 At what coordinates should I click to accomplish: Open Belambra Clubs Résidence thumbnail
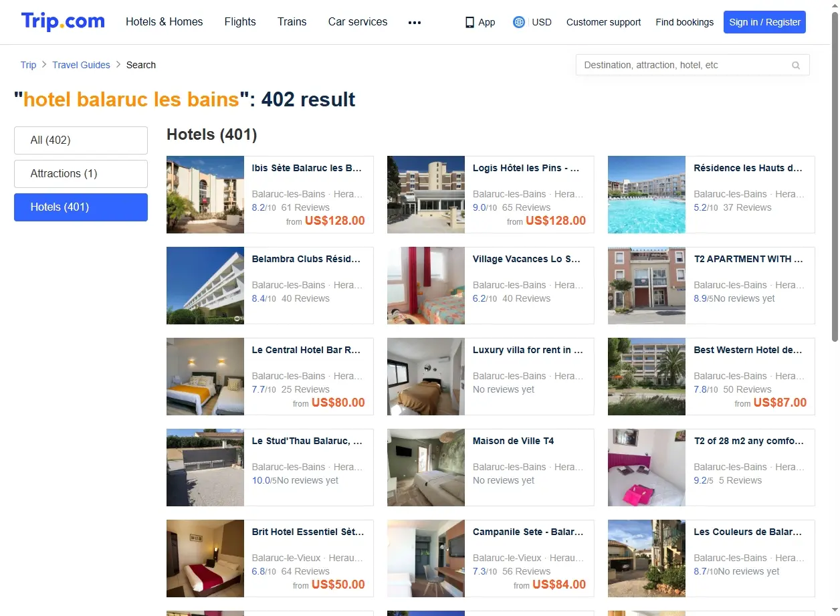[205, 286]
